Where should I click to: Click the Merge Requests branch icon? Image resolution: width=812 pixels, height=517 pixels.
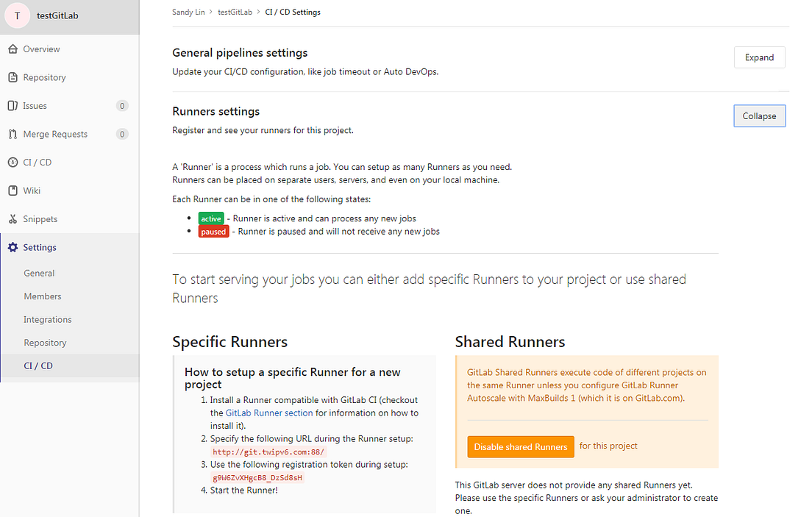click(x=13, y=134)
